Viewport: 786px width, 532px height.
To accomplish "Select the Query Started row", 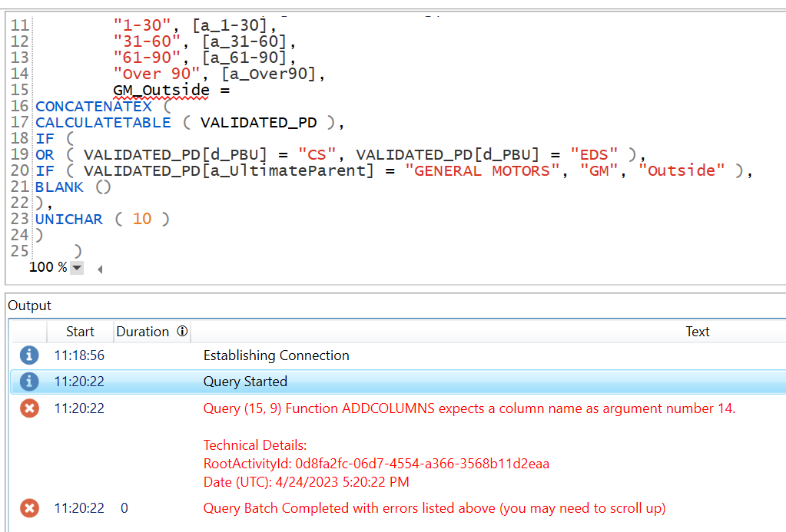I will coord(398,382).
